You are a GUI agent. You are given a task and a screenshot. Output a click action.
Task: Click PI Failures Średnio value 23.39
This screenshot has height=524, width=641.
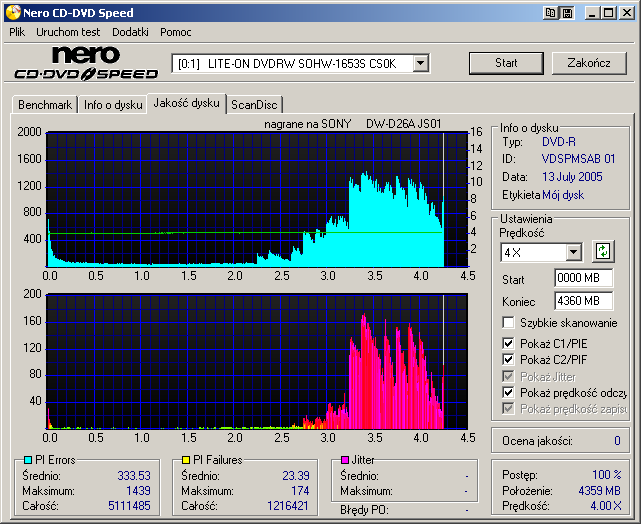click(x=296, y=476)
